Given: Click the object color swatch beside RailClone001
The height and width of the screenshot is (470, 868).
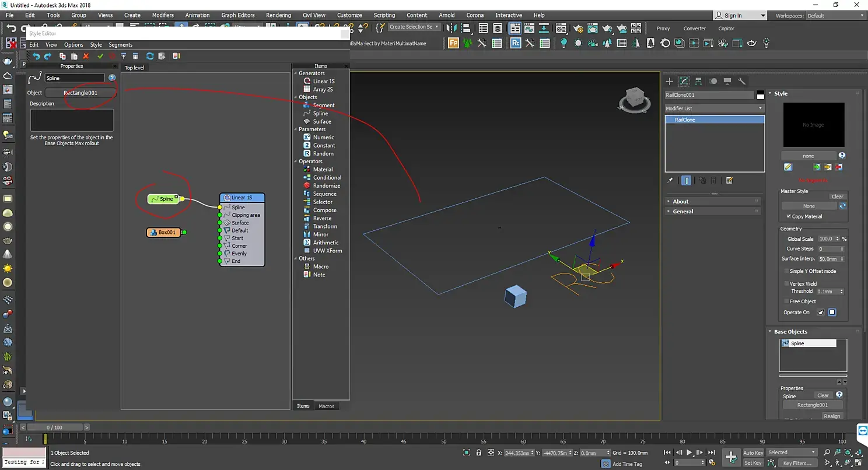Looking at the screenshot, I should point(760,95).
